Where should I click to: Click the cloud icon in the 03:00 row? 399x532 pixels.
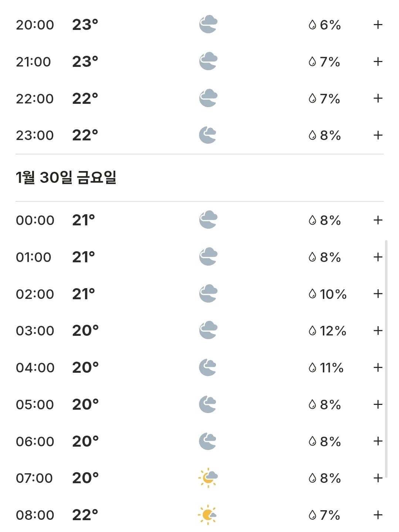208,330
